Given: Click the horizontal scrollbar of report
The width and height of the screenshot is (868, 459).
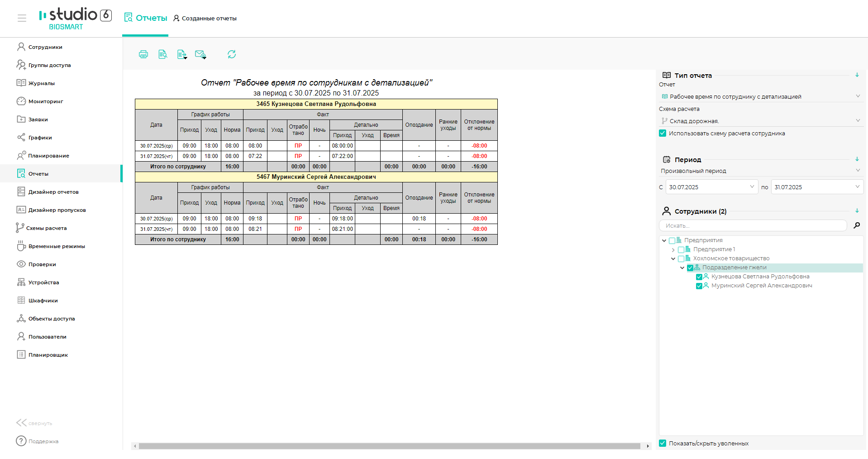Looking at the screenshot, I should pos(389,446).
